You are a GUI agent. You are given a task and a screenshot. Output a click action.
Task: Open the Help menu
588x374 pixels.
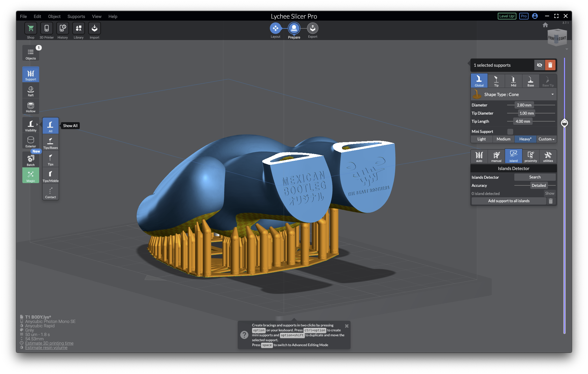(113, 17)
